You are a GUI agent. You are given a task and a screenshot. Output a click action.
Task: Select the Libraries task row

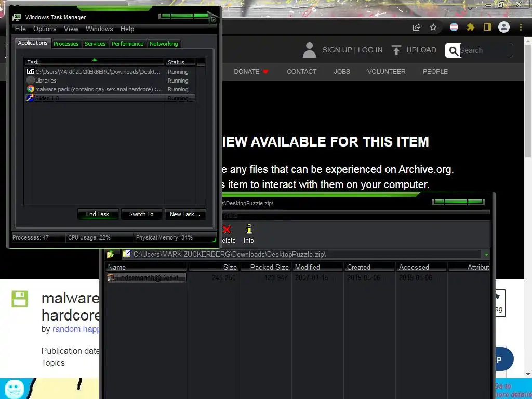coord(110,81)
